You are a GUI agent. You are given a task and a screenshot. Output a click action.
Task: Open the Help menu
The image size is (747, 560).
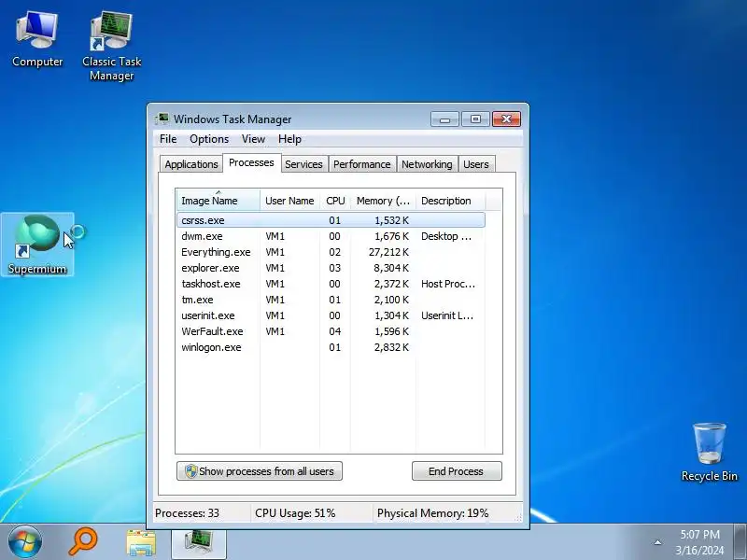point(289,139)
